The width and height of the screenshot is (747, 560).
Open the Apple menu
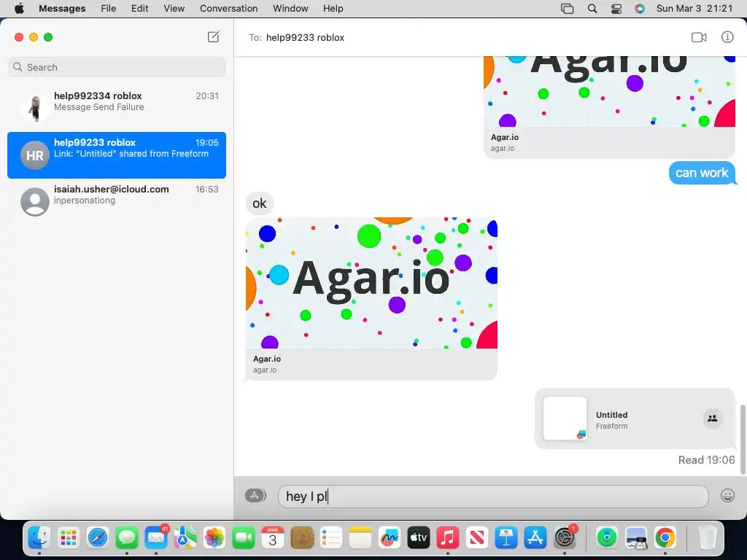coord(18,9)
